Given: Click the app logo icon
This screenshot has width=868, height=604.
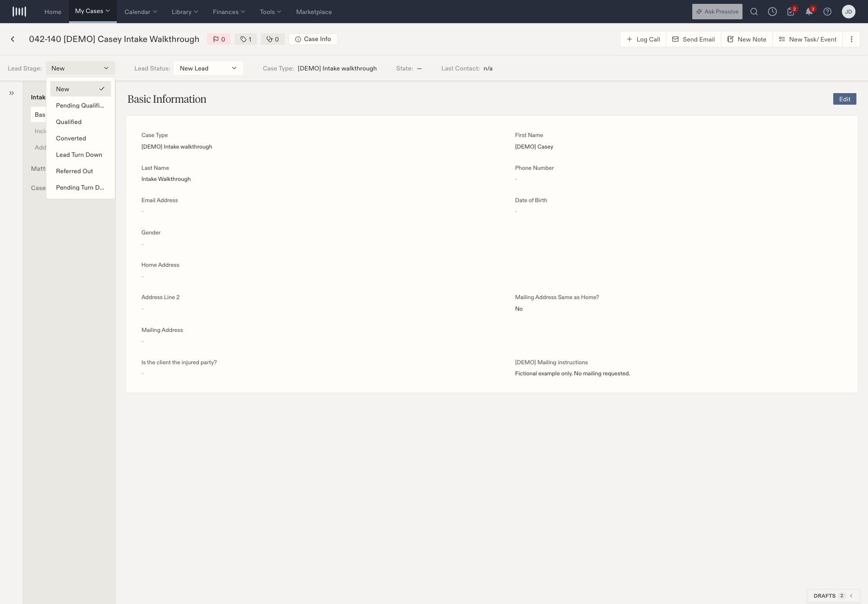Looking at the screenshot, I should click(19, 12).
